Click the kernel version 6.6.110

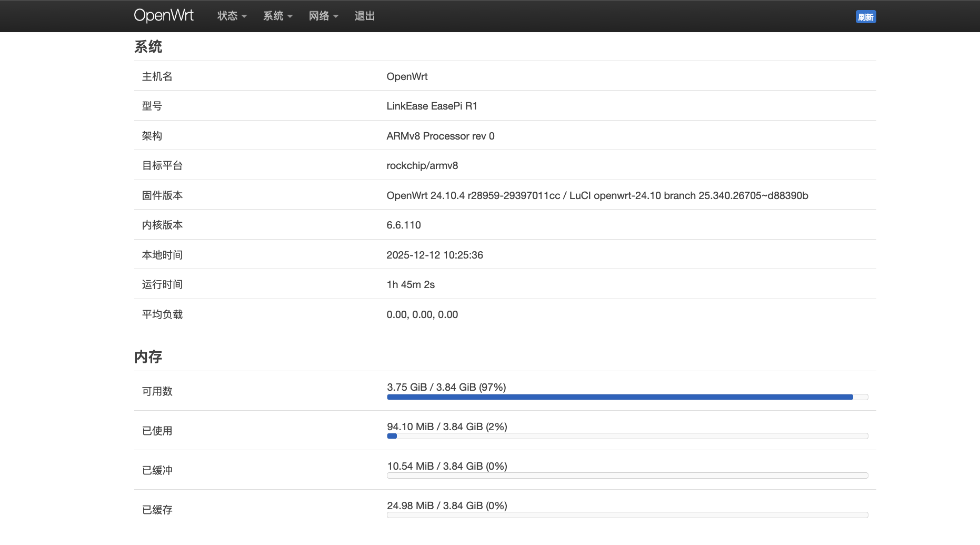click(x=404, y=225)
